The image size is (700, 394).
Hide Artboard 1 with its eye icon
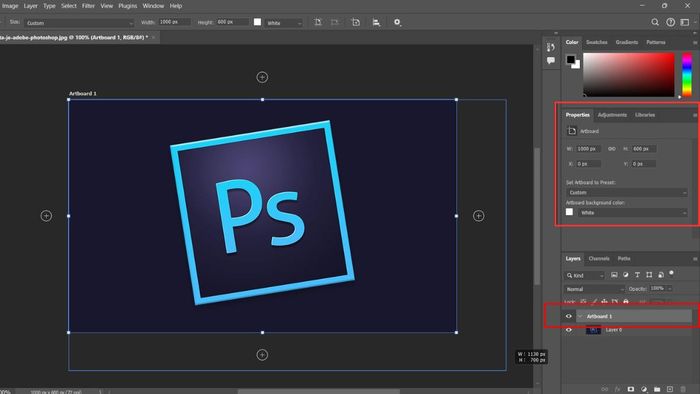pos(569,316)
